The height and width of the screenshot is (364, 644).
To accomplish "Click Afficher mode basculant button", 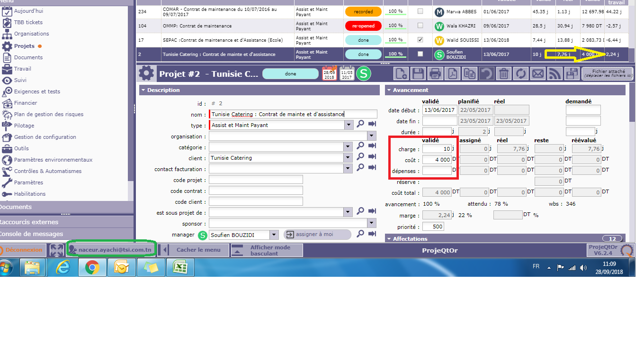I will click(x=267, y=250).
